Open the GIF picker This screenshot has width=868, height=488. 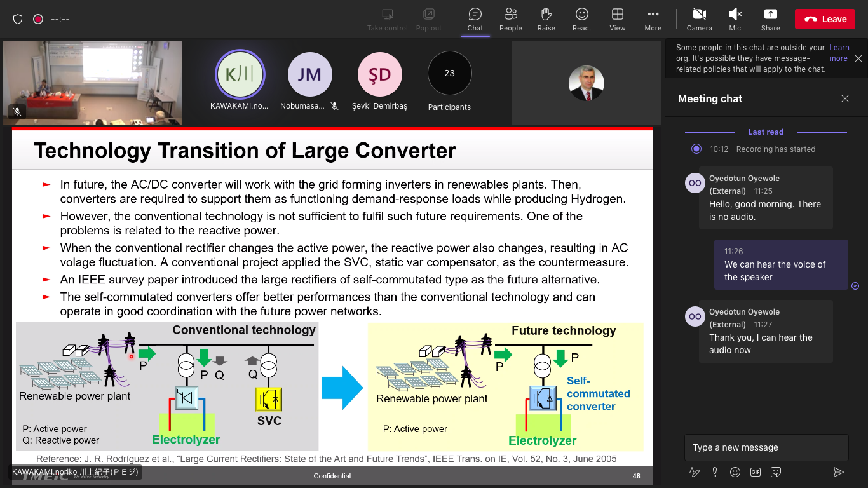[x=756, y=472]
